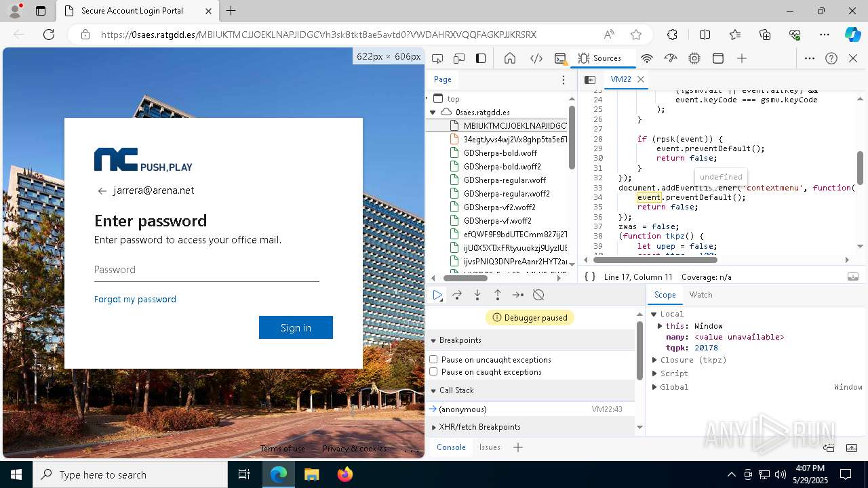Screen dimensions: 868x488
Task: Open the Elements tool icon
Action: [x=536, y=58]
